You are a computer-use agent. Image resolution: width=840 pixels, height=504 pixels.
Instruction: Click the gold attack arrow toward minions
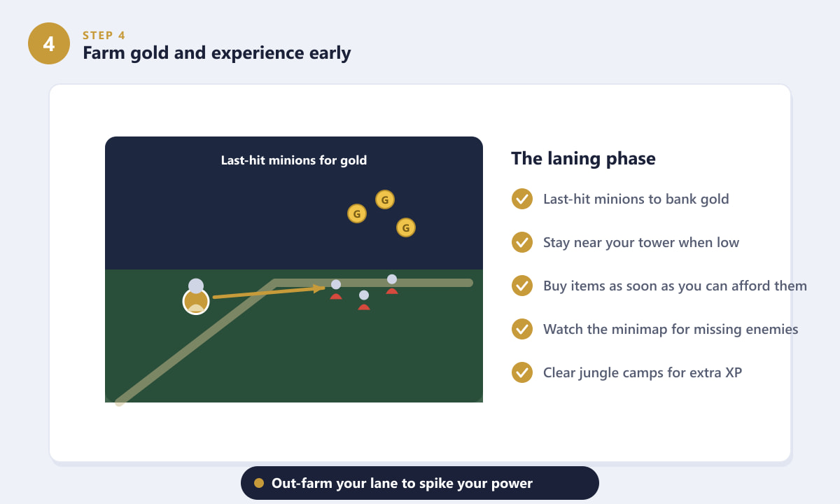pos(269,292)
